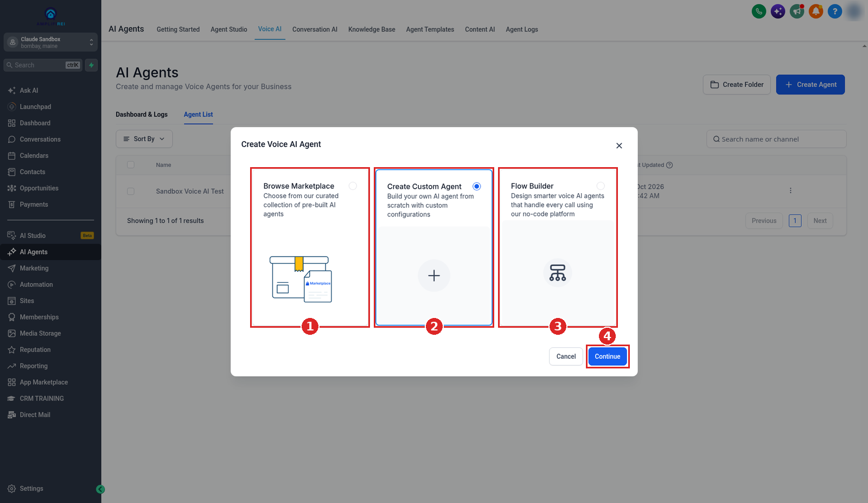Click the green phone dialer icon
868x503 pixels.
[759, 11]
